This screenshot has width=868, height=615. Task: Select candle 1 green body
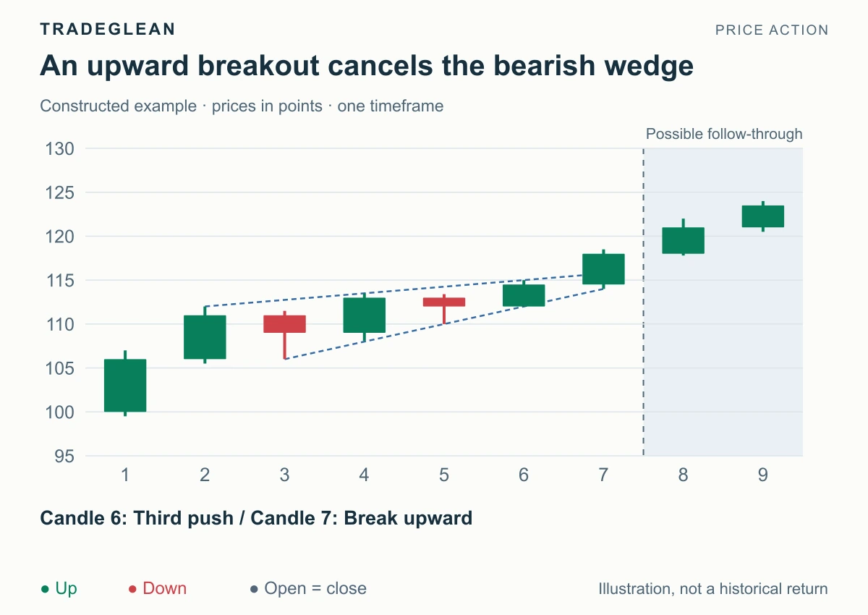tap(125, 386)
